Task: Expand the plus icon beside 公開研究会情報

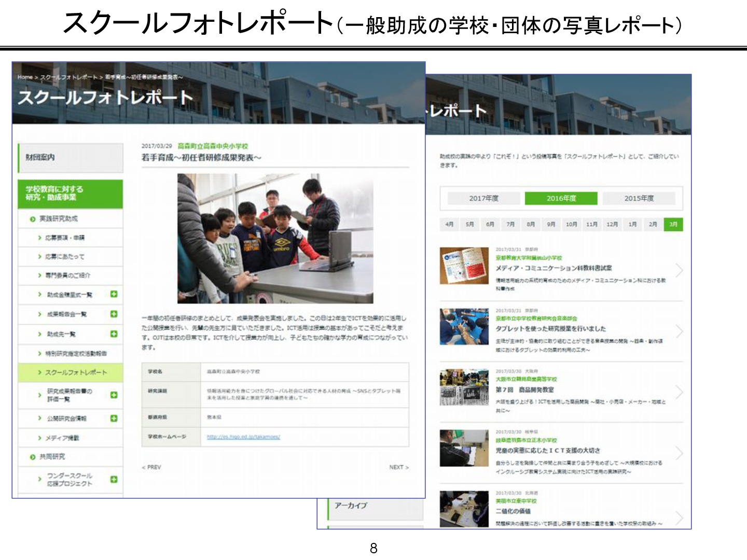Action: [x=114, y=418]
